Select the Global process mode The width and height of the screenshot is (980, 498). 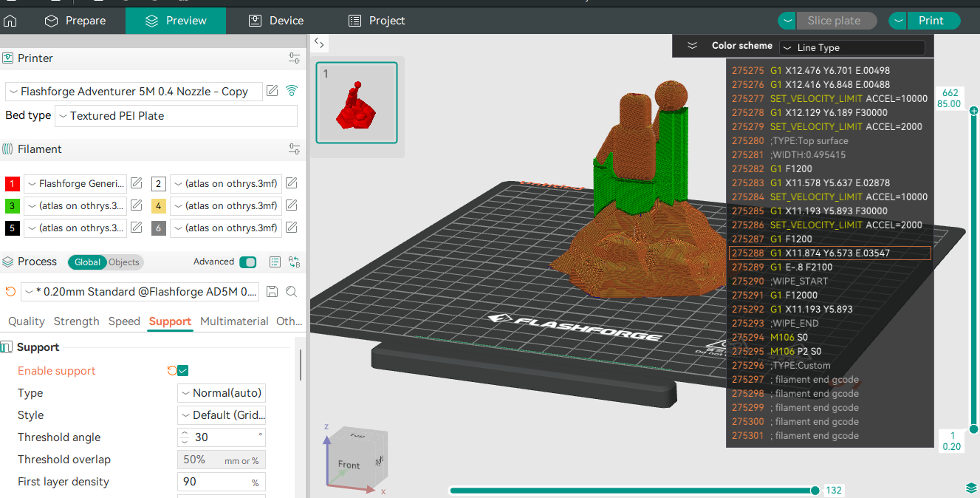[x=87, y=262]
